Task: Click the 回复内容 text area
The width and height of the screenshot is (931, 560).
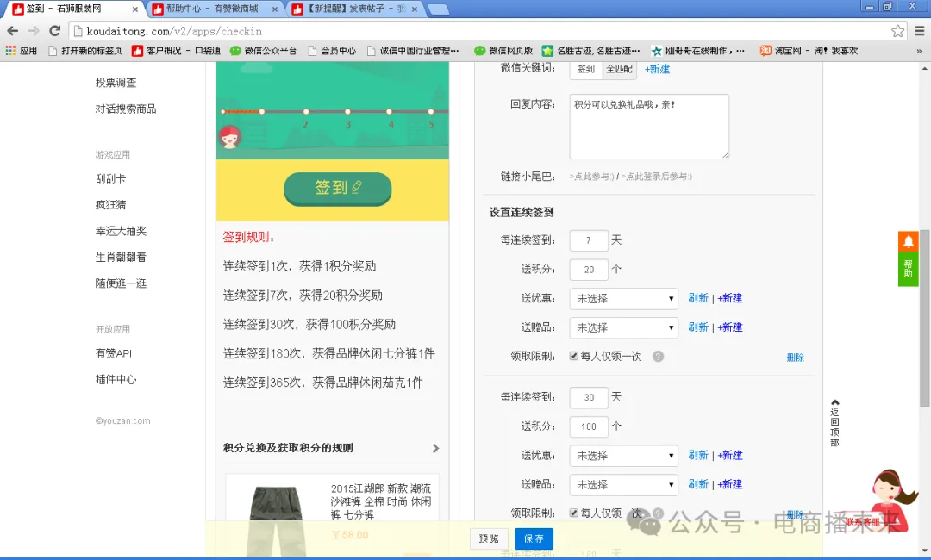Action: [648, 127]
